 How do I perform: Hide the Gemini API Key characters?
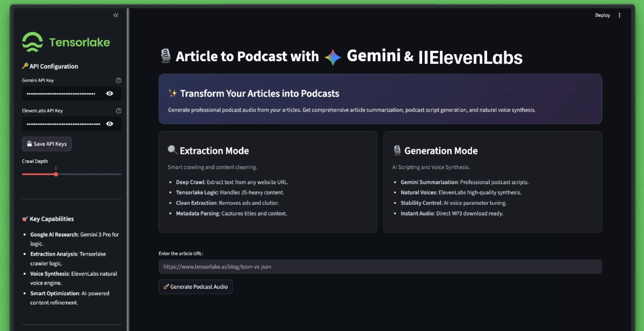coord(109,93)
